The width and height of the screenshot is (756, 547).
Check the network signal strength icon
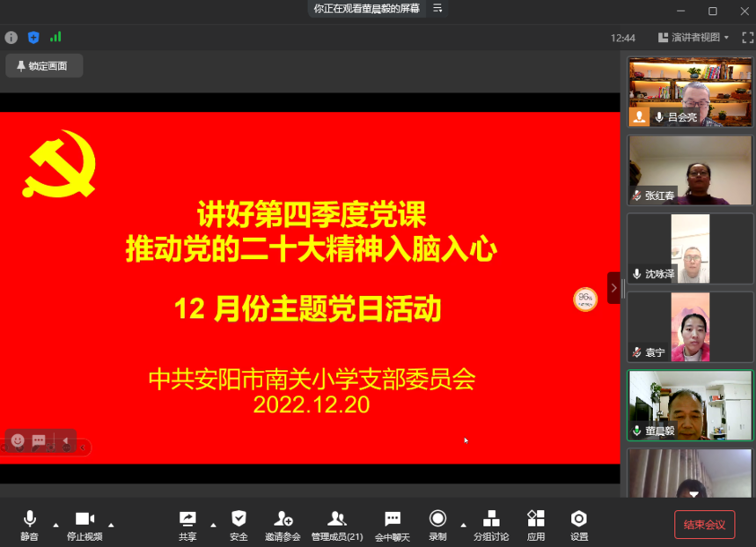point(55,38)
